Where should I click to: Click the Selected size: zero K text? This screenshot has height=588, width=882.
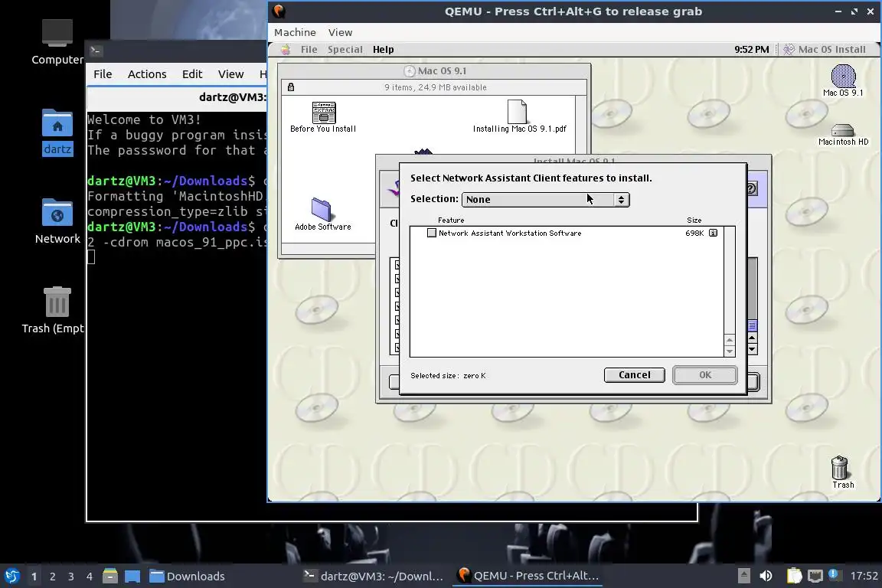448,375
